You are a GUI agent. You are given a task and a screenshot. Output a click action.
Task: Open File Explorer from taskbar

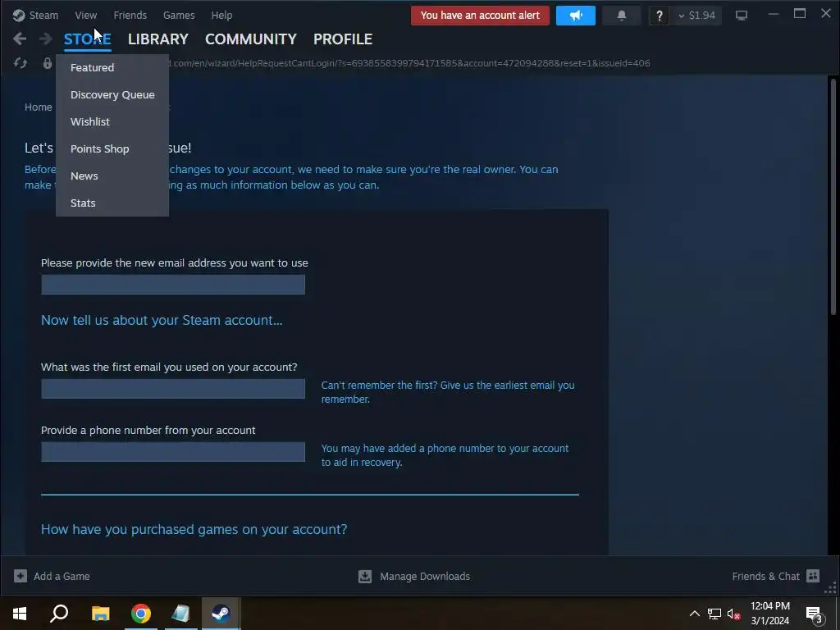100,614
